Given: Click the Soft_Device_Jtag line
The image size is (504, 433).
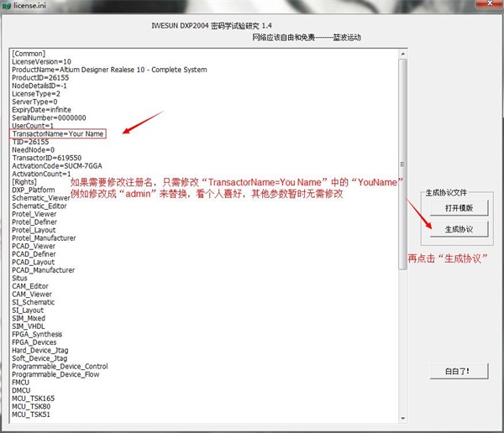Looking at the screenshot, I should pos(39,358).
